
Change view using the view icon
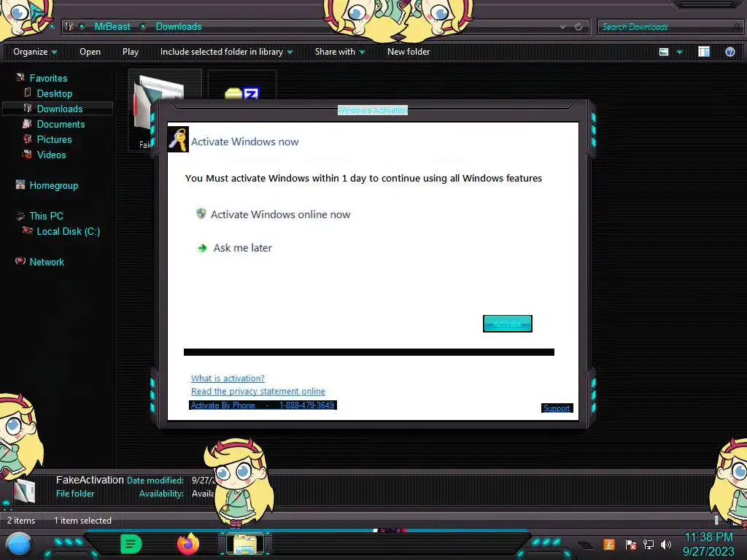point(664,52)
